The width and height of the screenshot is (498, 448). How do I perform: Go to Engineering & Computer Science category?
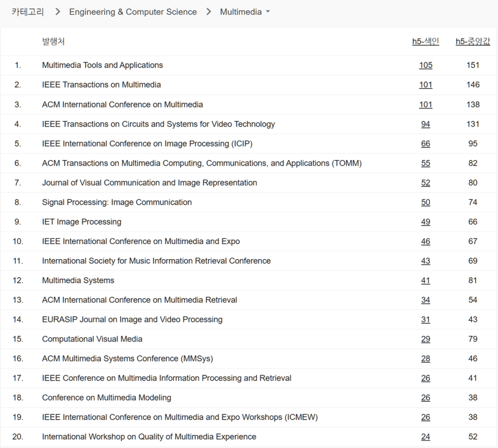coord(133,12)
